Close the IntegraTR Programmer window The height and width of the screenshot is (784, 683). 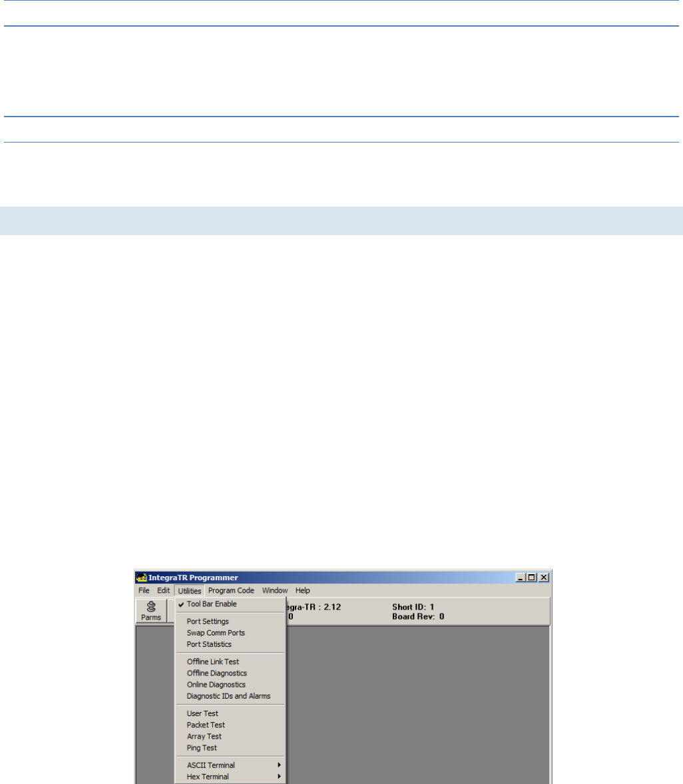[544, 578]
